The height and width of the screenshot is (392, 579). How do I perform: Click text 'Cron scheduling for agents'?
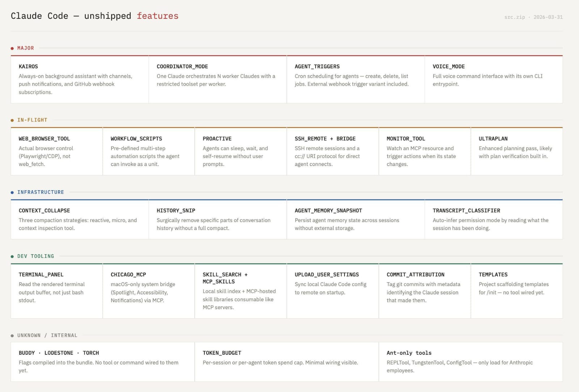coord(326,76)
